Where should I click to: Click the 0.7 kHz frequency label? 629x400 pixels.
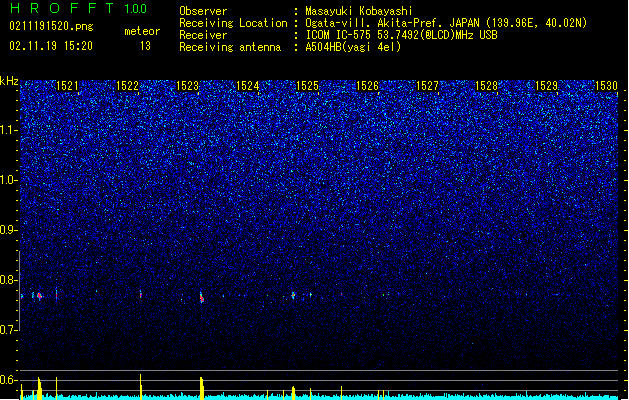(8, 330)
